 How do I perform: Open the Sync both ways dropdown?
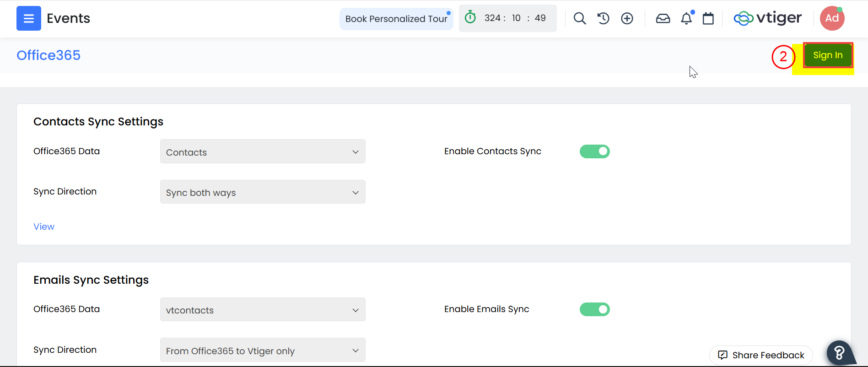[x=263, y=192]
